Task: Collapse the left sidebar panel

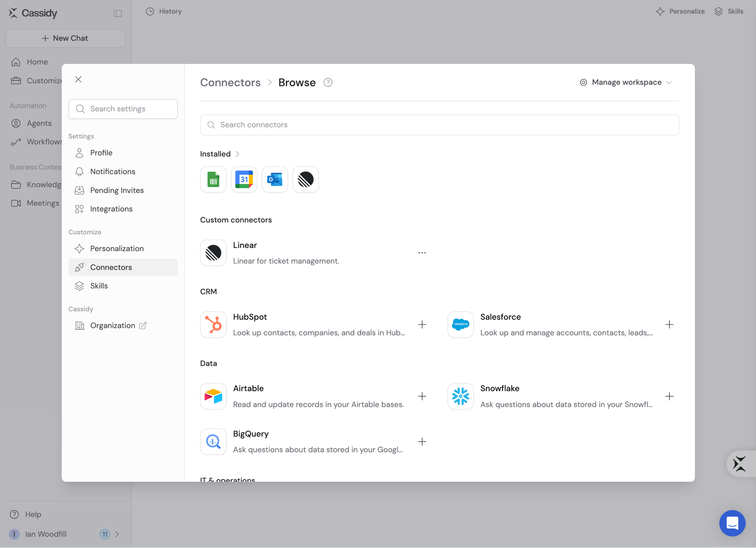Action: pyautogui.click(x=118, y=13)
